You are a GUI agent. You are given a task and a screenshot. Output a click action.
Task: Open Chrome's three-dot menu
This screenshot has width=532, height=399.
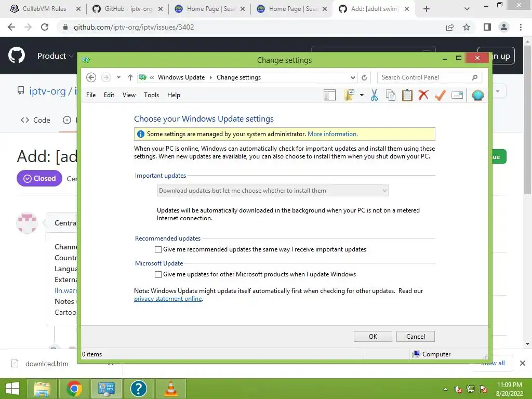coord(521,27)
